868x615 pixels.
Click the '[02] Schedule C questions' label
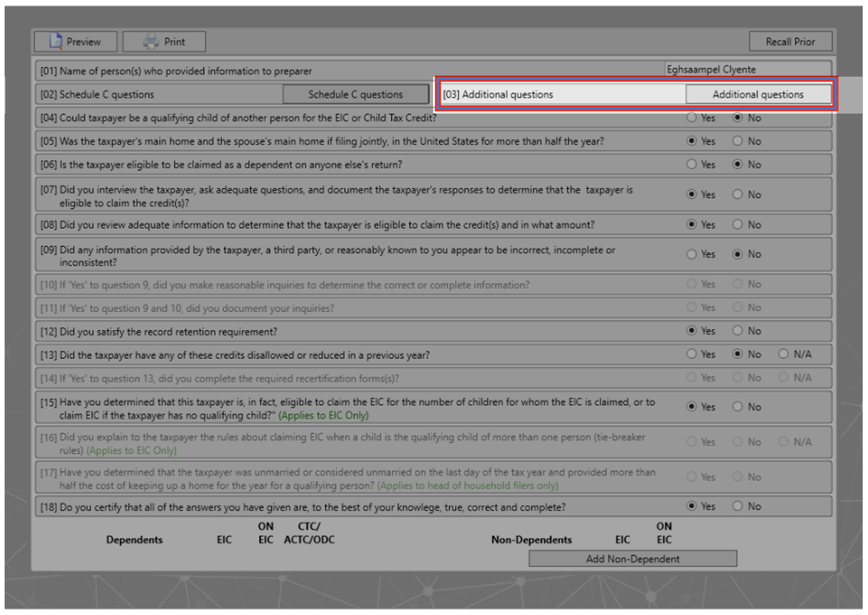point(97,94)
